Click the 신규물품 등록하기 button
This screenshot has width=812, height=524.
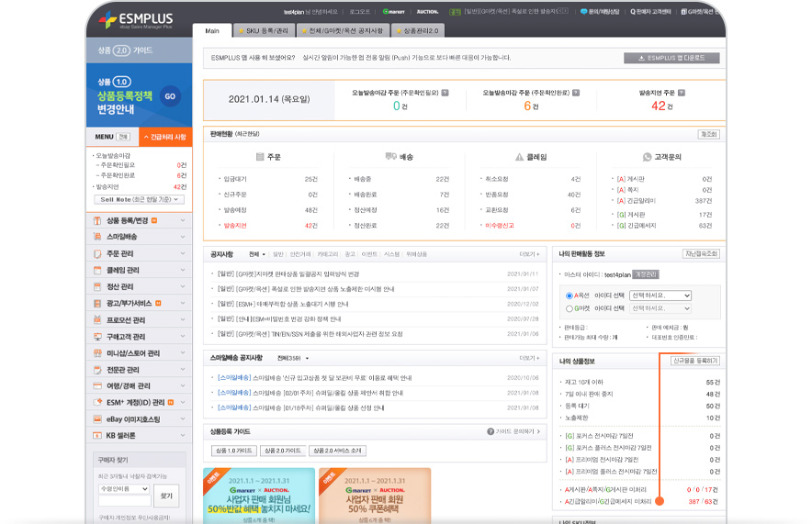pos(695,361)
